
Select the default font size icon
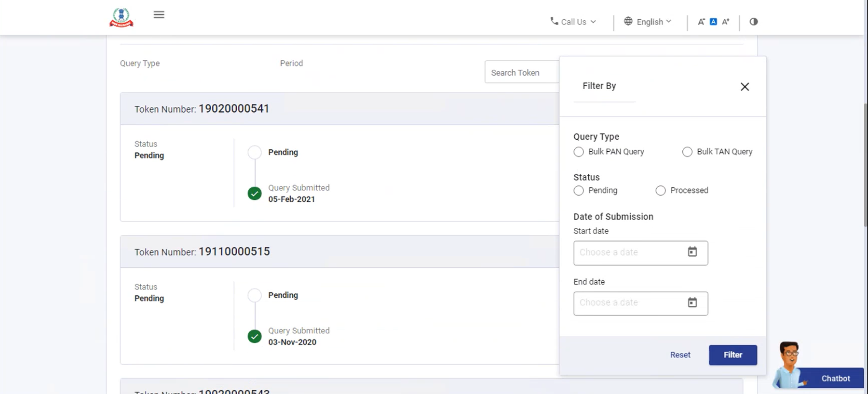click(713, 22)
